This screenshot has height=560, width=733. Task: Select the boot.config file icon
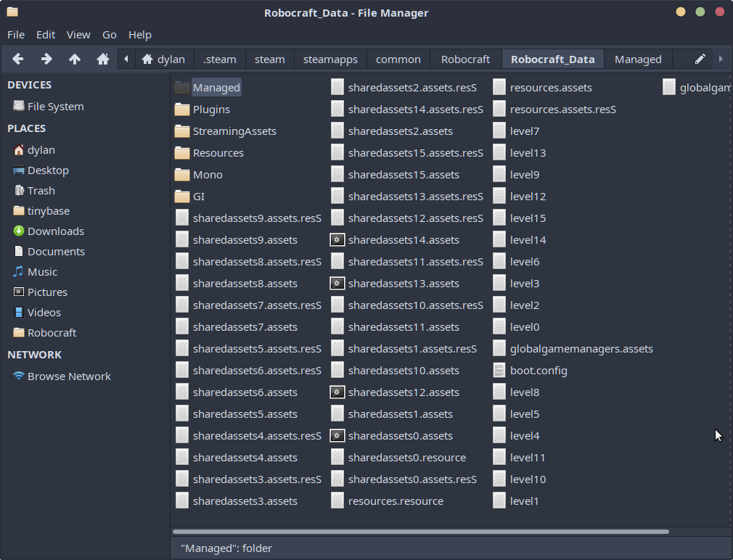tap(499, 371)
